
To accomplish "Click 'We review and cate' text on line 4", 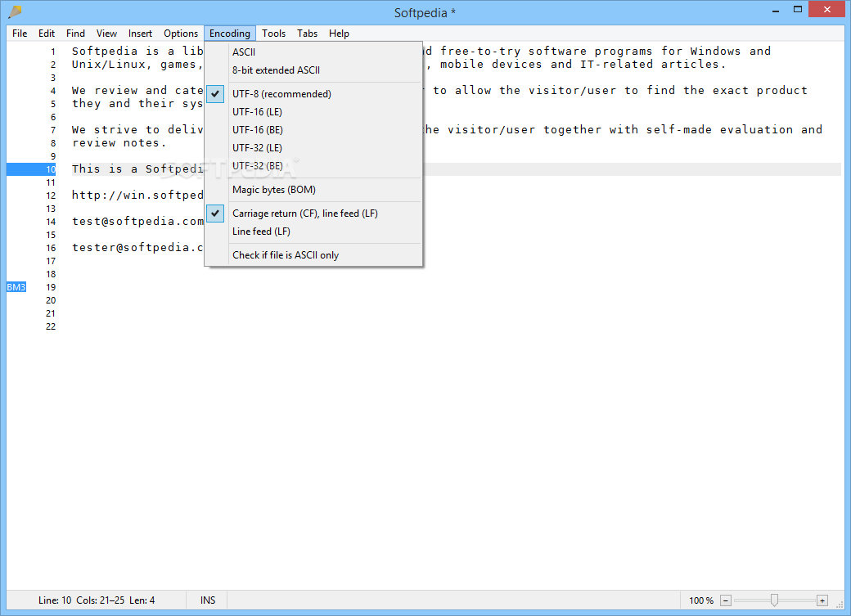I will [137, 90].
